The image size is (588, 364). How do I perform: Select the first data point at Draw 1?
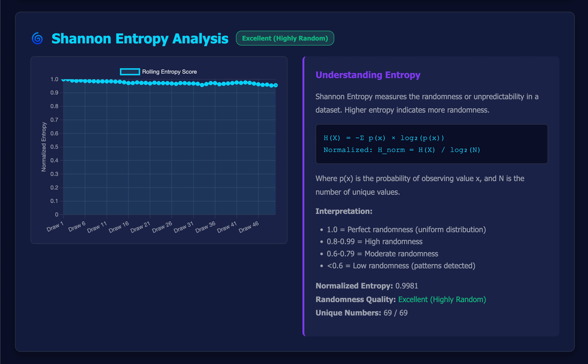pos(64,79)
